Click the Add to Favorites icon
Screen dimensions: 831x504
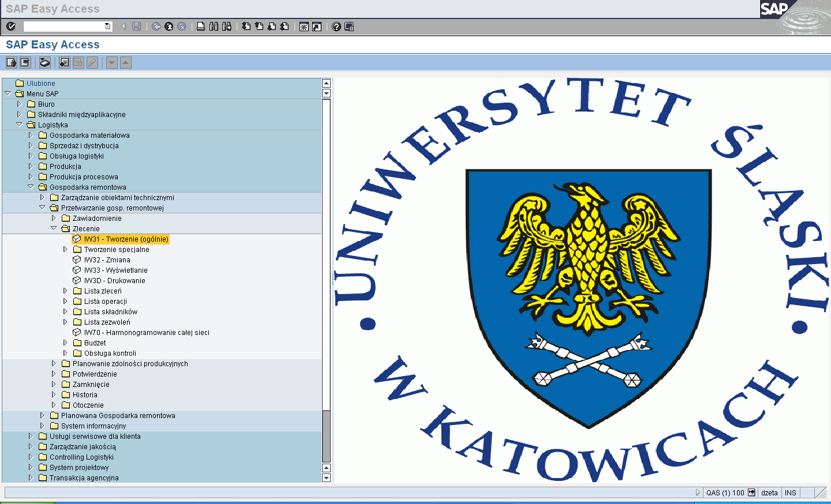[65, 62]
